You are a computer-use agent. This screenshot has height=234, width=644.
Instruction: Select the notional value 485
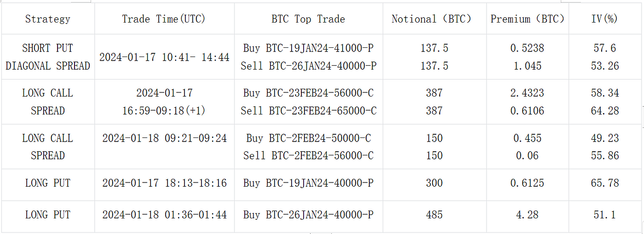point(434,215)
